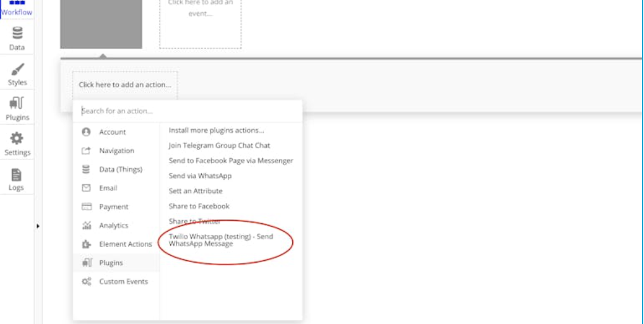This screenshot has width=644, height=324.
Task: Click the Account category person icon
Action: 86,132
